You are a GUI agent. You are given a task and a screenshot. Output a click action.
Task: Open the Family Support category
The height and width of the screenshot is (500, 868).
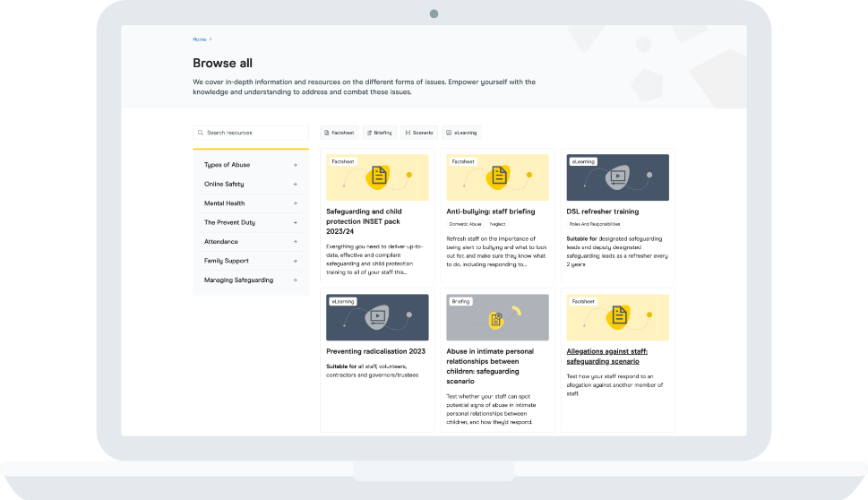[251, 261]
